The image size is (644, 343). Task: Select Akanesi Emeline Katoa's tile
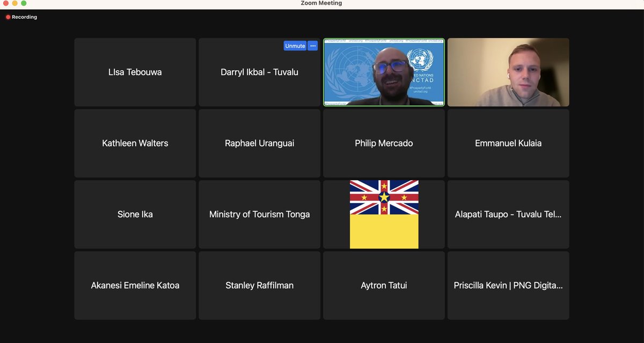[135, 286]
